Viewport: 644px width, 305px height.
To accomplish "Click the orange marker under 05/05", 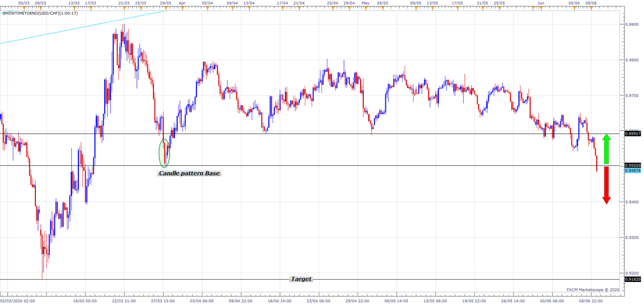I will coord(382,8).
